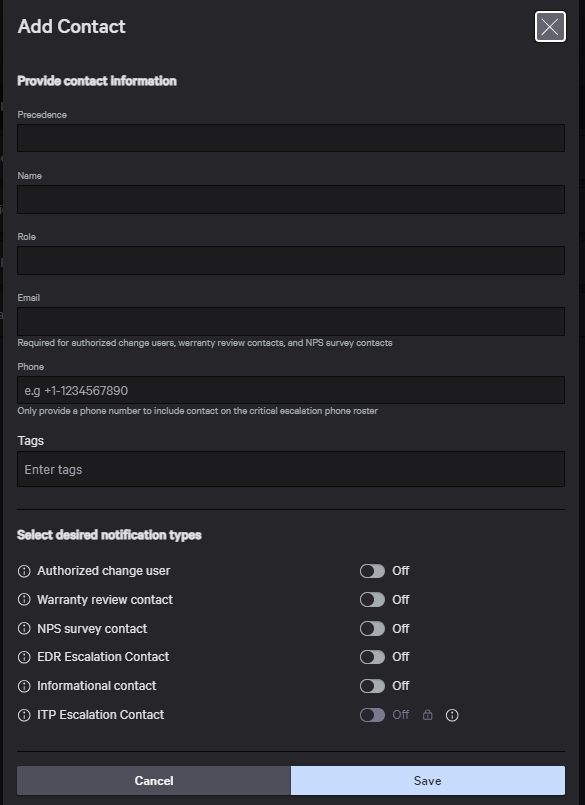Focus the Precedence input field
The image size is (585, 805).
pyautogui.click(x=291, y=138)
